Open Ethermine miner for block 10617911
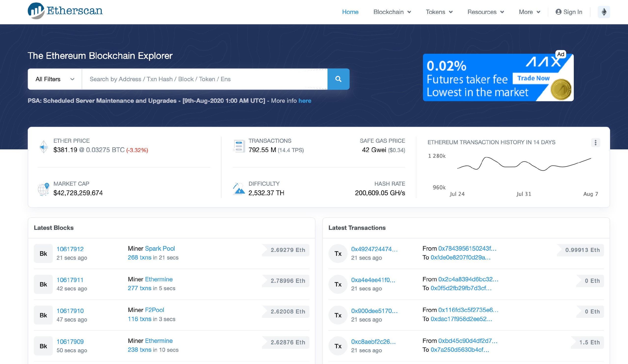Screen dimensions: 628x364 [159, 279]
